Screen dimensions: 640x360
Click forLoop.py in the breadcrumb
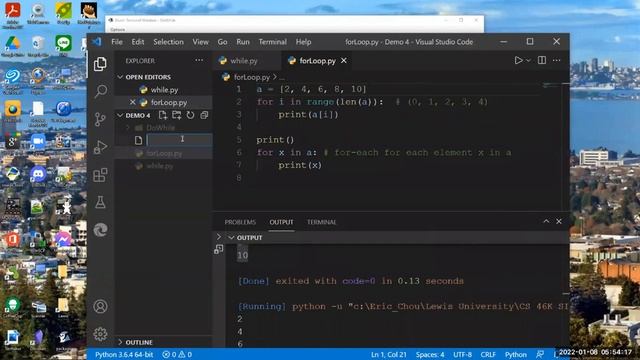251,77
